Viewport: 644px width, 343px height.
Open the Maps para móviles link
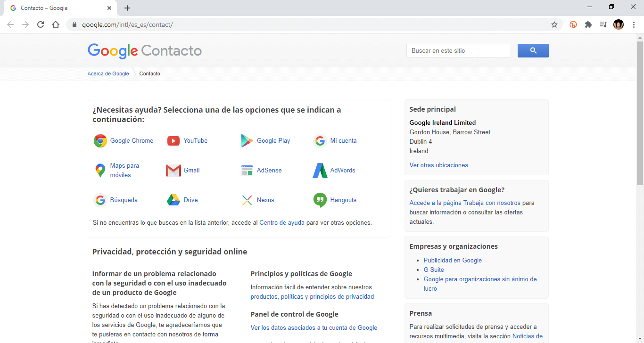124,171
